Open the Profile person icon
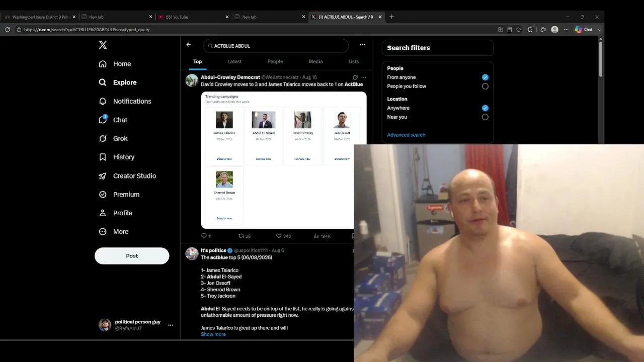644x362 pixels. click(103, 213)
